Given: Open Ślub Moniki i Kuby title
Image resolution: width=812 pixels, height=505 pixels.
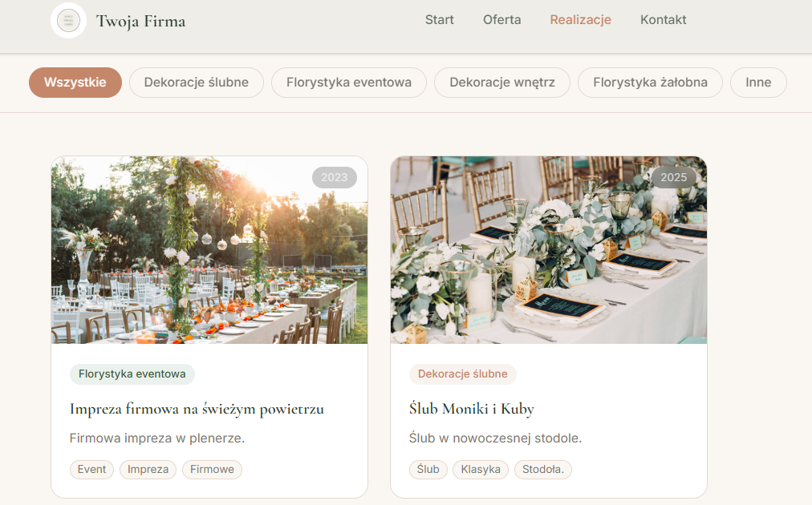Looking at the screenshot, I should click(x=471, y=409).
